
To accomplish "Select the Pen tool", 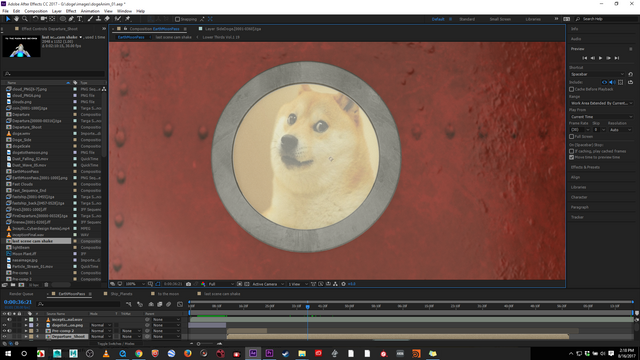I will tap(71, 19).
